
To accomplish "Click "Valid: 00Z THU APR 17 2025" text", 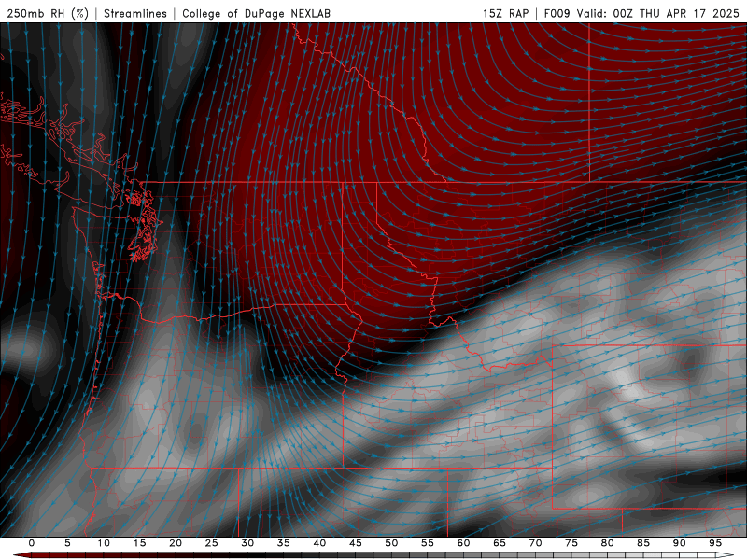I will point(658,13).
